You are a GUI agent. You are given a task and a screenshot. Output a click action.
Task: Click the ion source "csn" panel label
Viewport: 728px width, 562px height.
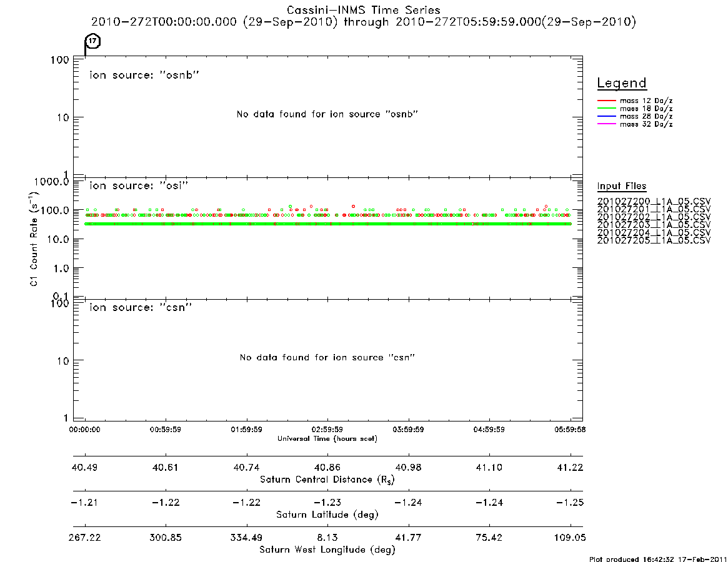[x=141, y=307]
